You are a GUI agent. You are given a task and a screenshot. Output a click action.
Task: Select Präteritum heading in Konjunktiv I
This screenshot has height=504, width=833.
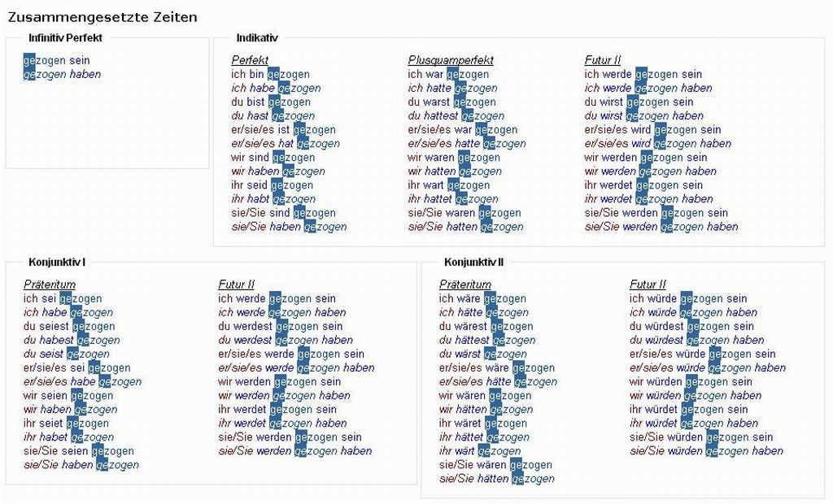click(50, 285)
